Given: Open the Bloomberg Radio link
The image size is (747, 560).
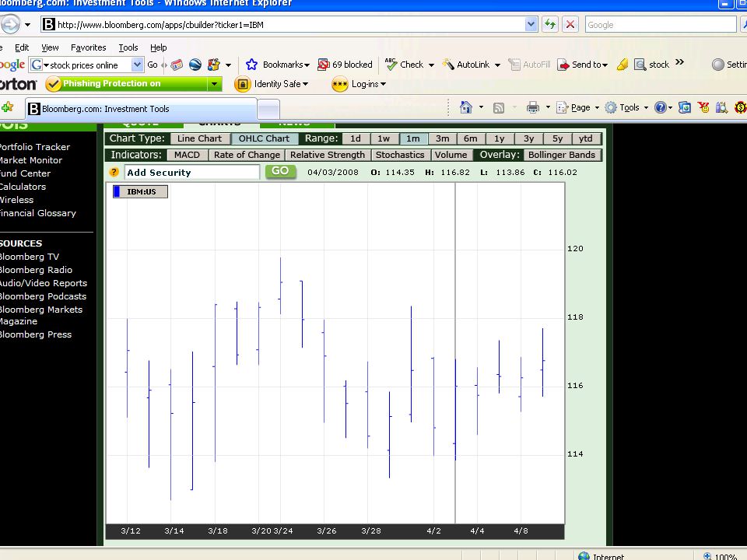Looking at the screenshot, I should [37, 270].
